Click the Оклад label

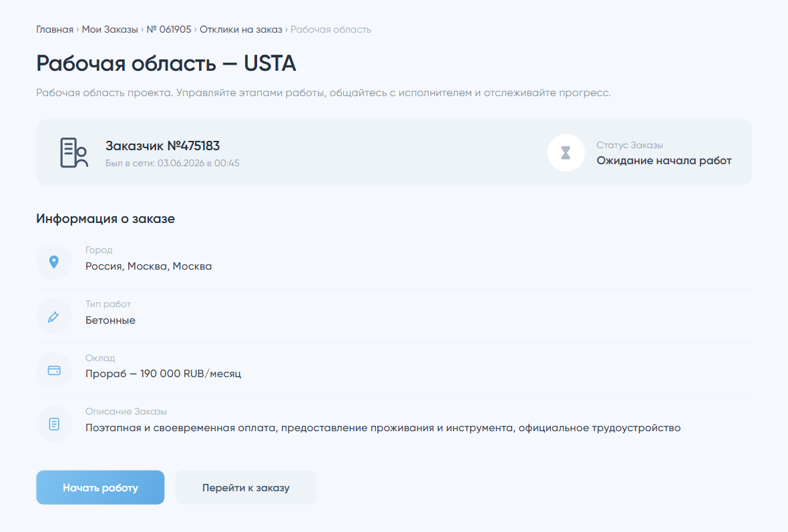(100, 358)
